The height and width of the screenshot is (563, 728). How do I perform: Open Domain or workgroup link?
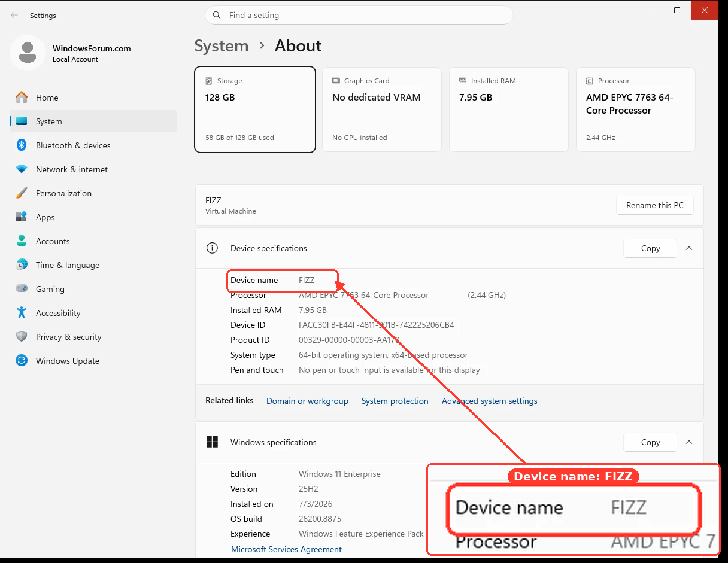[x=307, y=401]
